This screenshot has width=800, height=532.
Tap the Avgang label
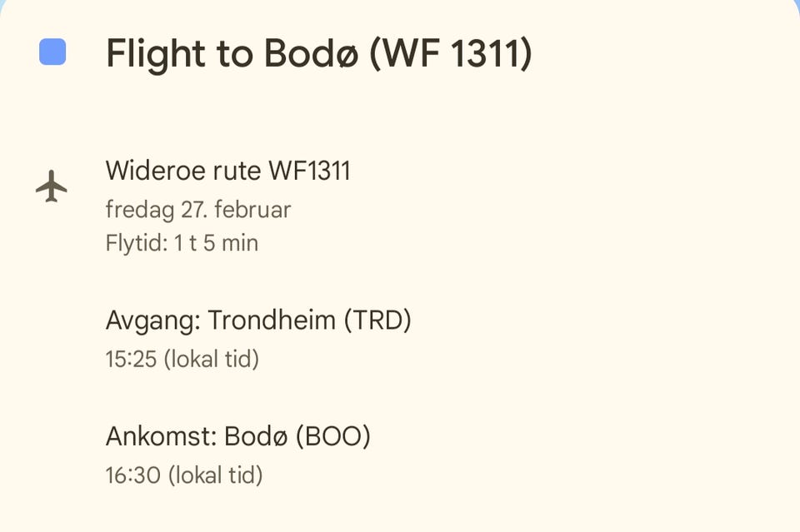tap(152, 320)
